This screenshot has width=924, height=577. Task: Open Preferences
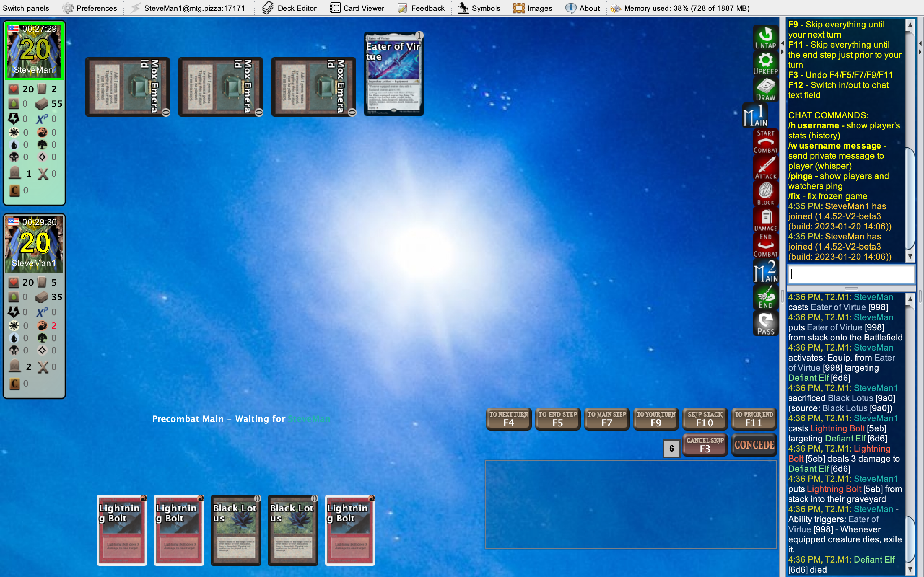(x=90, y=8)
